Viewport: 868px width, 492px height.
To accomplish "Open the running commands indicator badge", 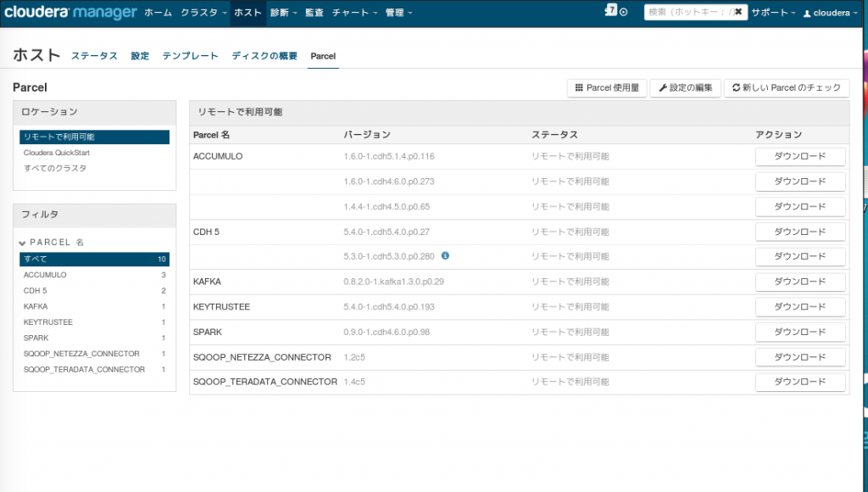I will pos(611,10).
